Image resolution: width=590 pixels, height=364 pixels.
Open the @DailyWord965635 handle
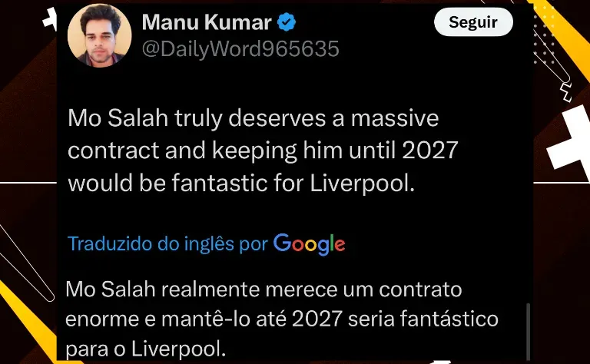(x=240, y=49)
